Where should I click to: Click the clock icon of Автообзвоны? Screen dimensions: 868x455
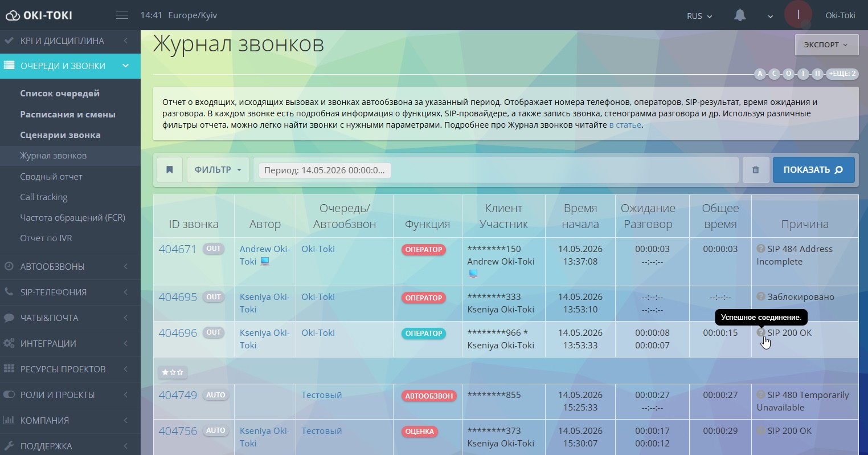pos(9,266)
